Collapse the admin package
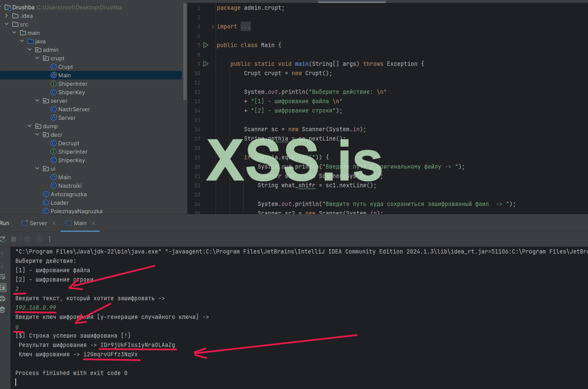588x389 pixels. tap(29, 50)
